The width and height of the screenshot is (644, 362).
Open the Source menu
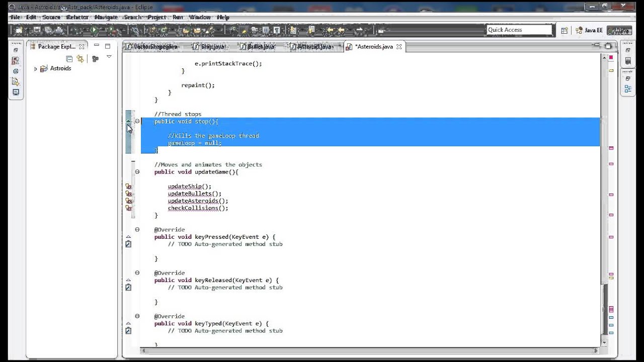pos(51,17)
